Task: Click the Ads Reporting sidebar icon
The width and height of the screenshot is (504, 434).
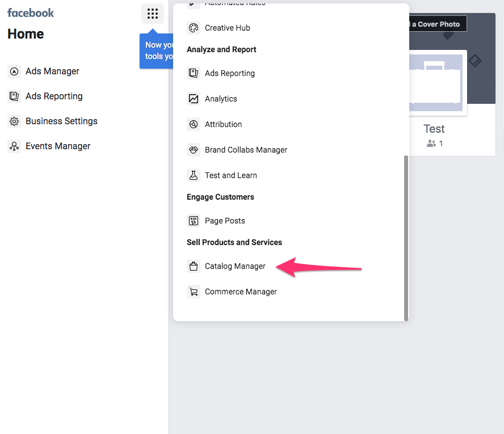Action: click(x=14, y=96)
